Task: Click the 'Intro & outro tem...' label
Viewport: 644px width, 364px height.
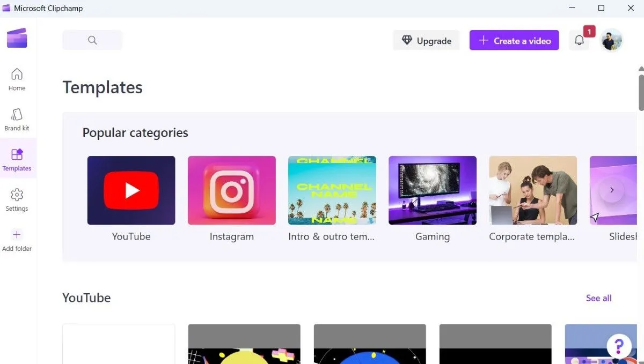Action: [x=331, y=236]
